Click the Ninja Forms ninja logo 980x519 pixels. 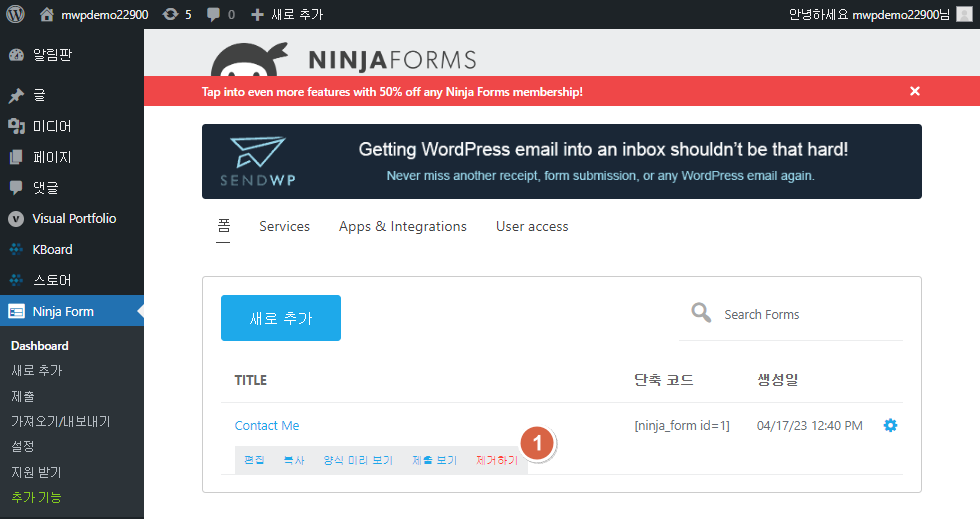249,59
